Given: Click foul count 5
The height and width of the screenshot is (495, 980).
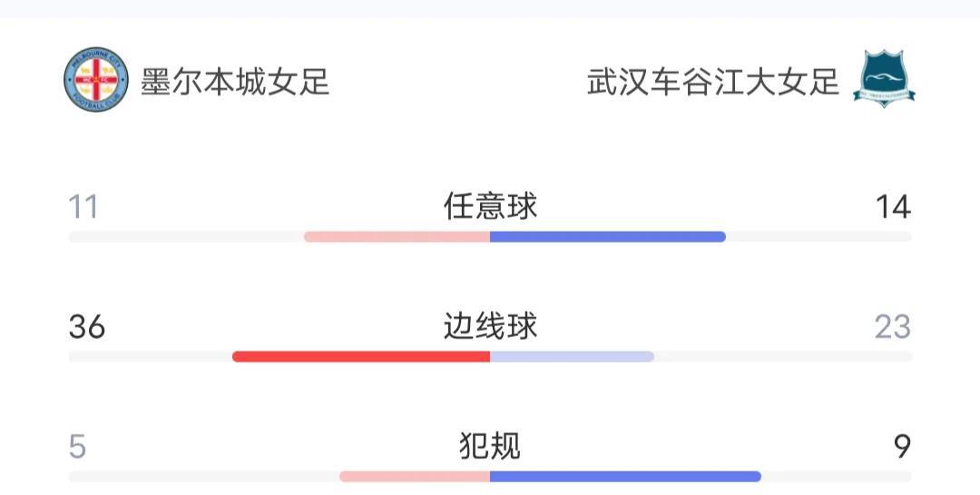Looking at the screenshot, I should pos(77,447).
